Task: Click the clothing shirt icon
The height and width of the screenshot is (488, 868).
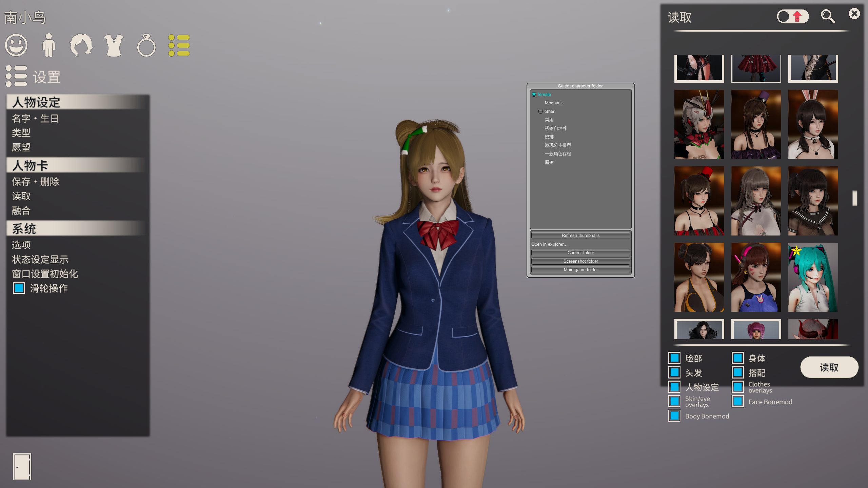Action: pyautogui.click(x=114, y=45)
